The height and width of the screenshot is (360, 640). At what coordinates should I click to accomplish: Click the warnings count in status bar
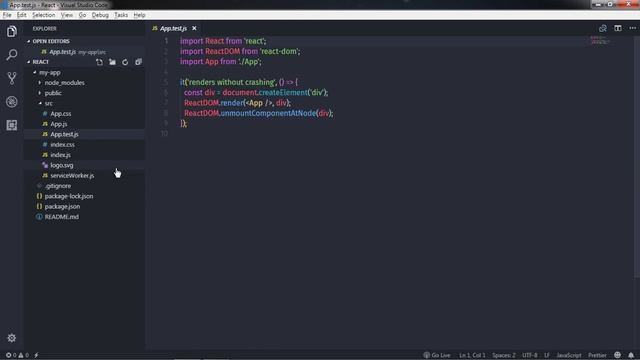(23, 355)
